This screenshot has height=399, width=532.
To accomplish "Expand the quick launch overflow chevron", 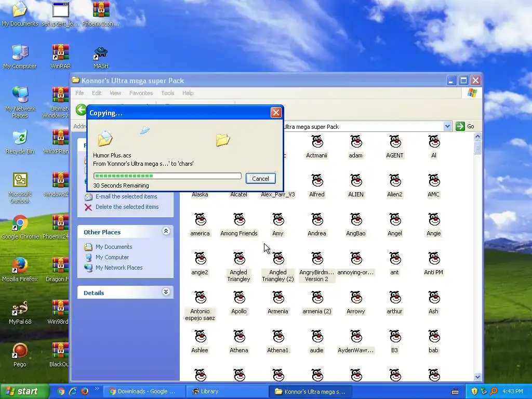I will point(97,389).
